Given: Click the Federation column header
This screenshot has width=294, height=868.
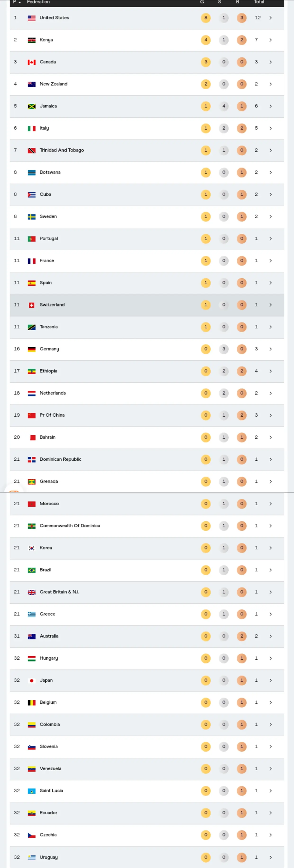Looking at the screenshot, I should tap(38, 2).
